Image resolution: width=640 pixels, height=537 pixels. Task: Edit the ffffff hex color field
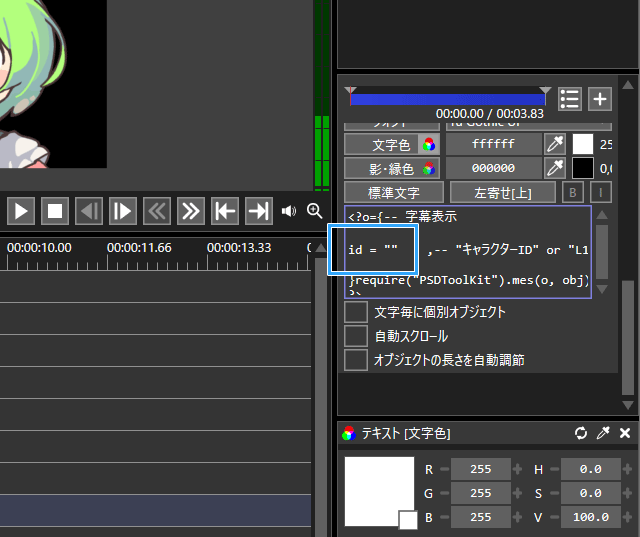[493, 144]
